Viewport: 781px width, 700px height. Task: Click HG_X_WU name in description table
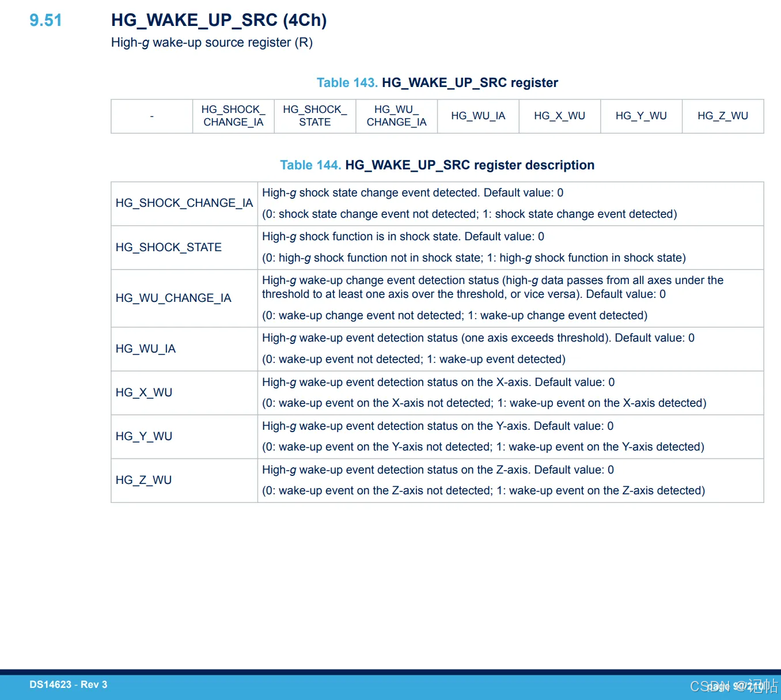[x=144, y=392]
